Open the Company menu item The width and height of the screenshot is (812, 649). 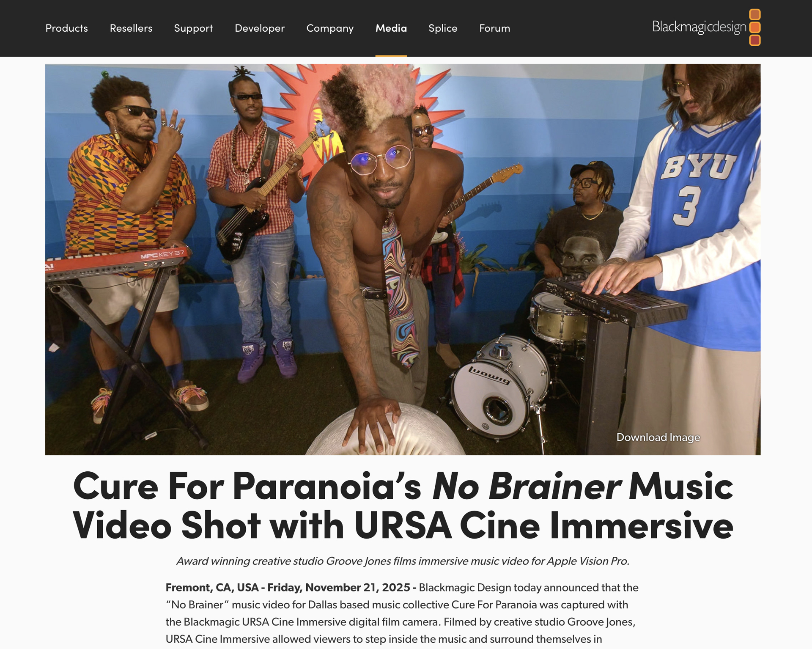(330, 28)
